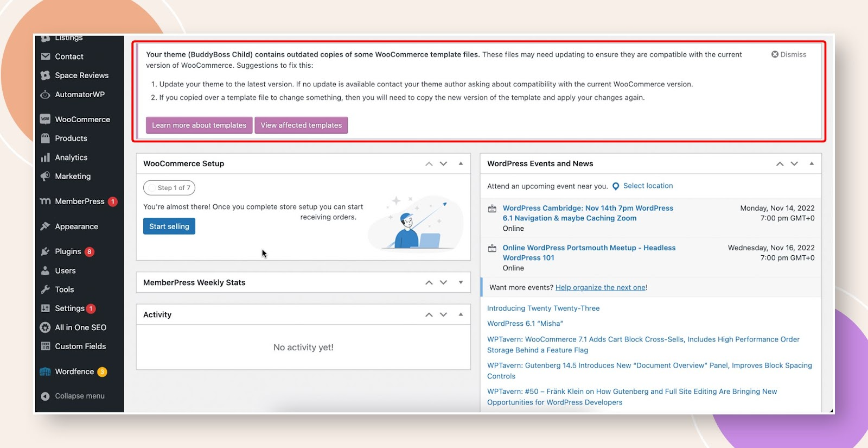Move WordPress Events and News panel up
This screenshot has width=868, height=448.
point(780,163)
